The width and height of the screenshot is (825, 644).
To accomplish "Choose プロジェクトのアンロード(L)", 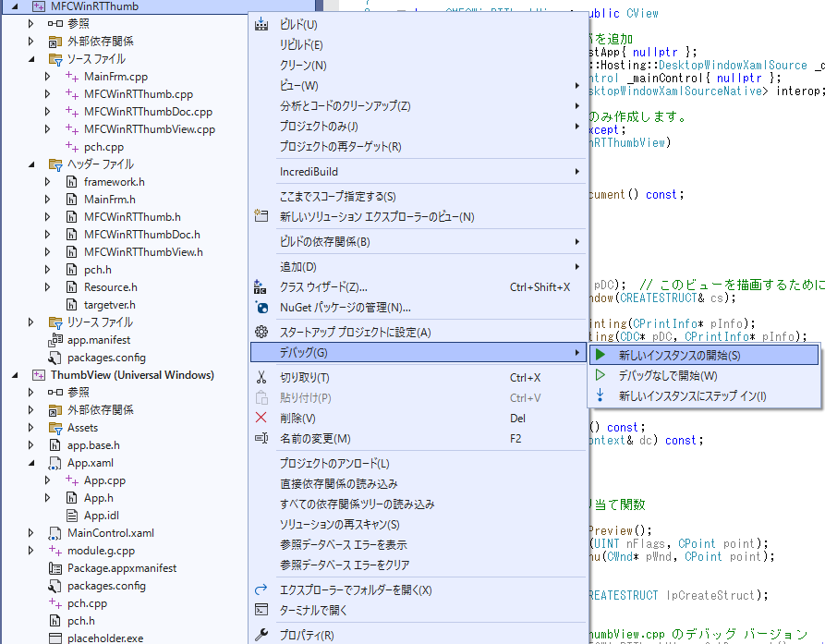I will [419, 463].
